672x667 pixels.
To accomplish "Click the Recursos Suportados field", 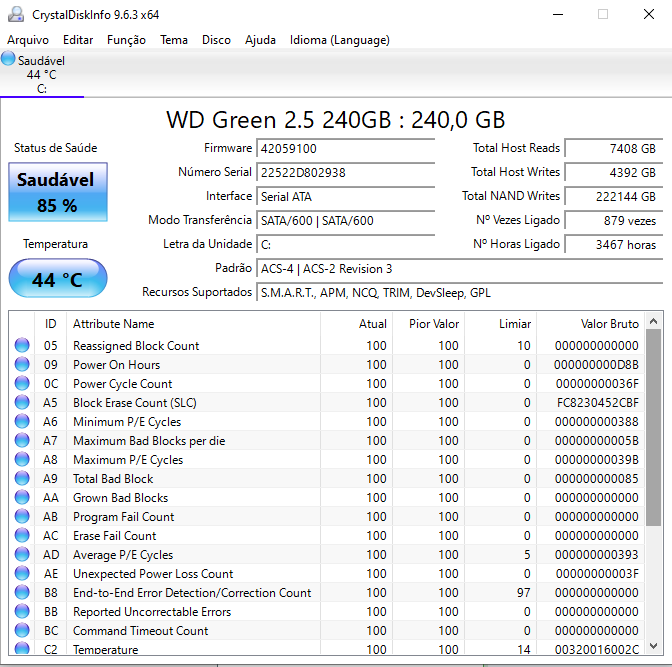I will pyautogui.click(x=459, y=292).
